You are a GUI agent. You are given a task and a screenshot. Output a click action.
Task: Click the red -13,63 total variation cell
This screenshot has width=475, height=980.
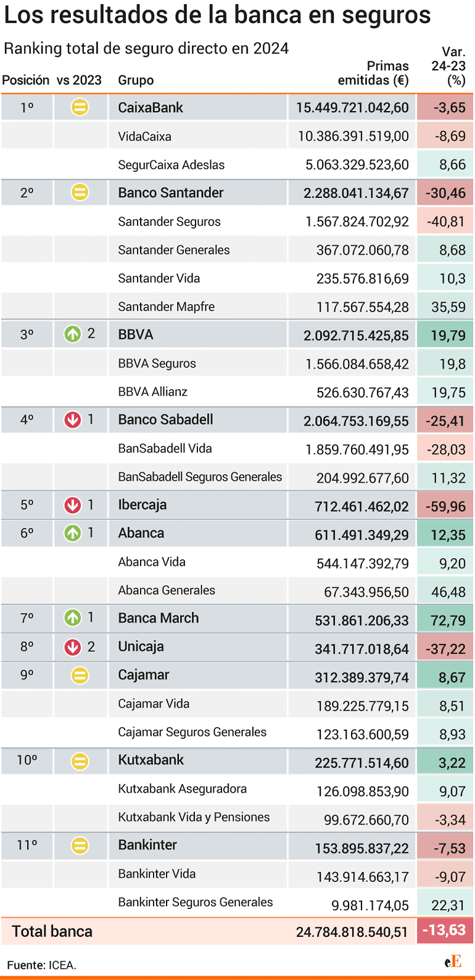coord(445,930)
